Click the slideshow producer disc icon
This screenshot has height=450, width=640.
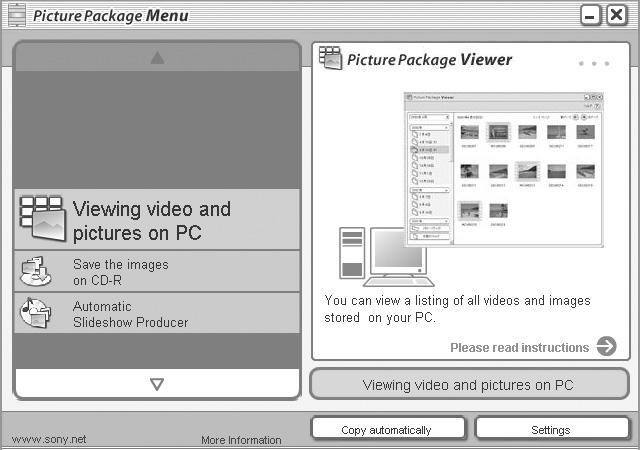(36, 313)
